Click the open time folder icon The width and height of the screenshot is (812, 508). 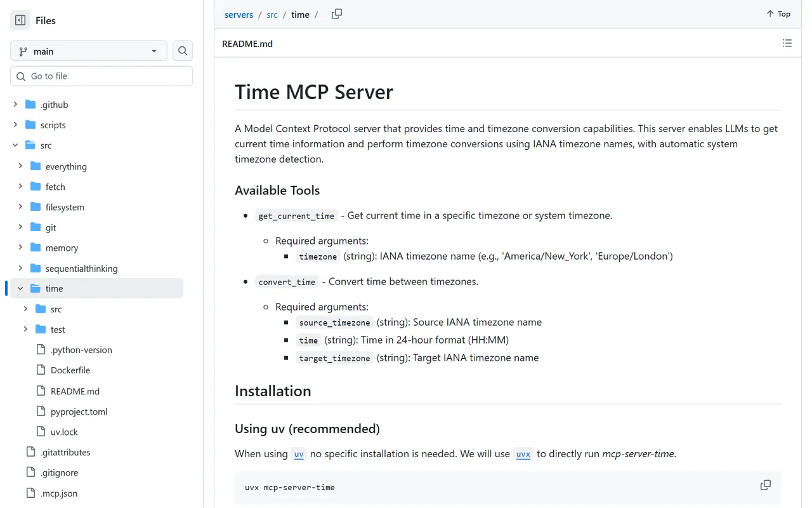[36, 288]
